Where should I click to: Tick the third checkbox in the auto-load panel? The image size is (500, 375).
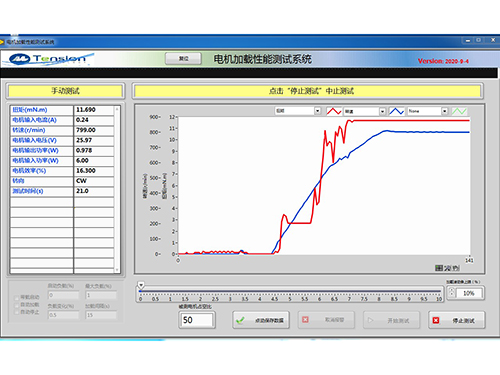[16, 312]
